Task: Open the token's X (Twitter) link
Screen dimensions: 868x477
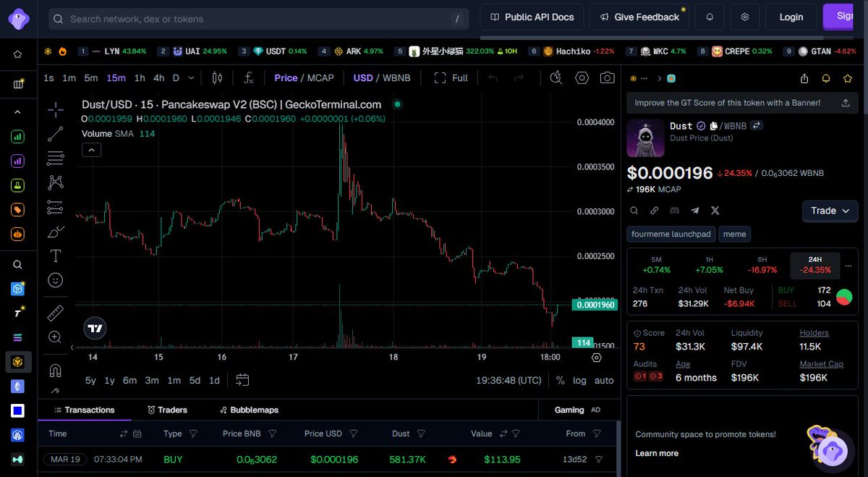Action: pos(715,211)
